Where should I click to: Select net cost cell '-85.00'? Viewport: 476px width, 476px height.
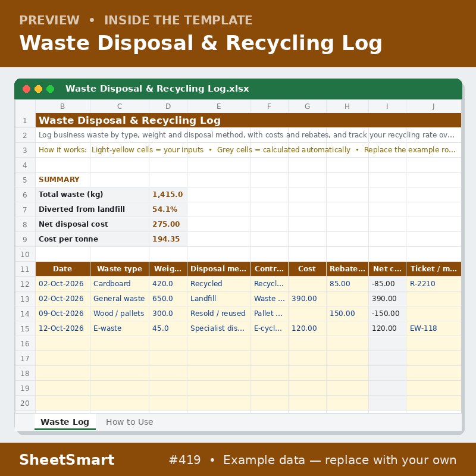[387, 284]
